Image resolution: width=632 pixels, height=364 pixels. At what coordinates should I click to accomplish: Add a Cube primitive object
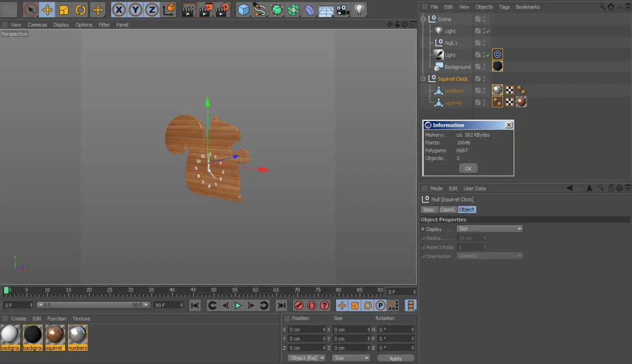[x=243, y=9]
